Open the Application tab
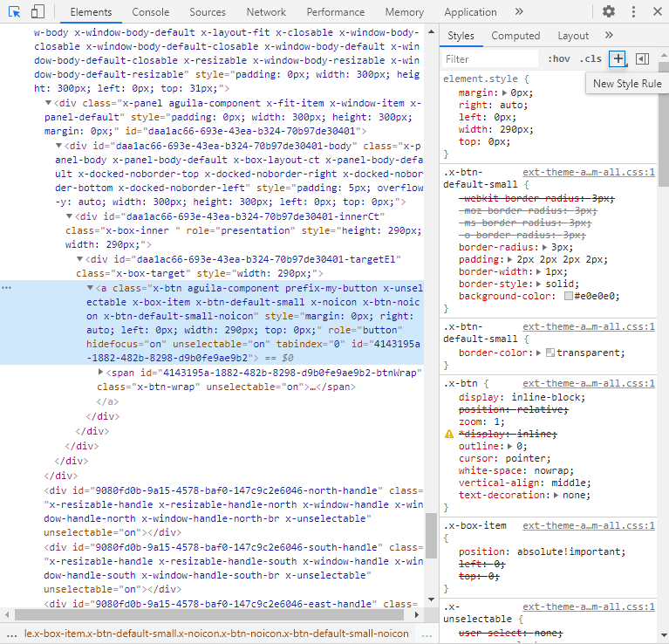The width and height of the screenshot is (669, 644). click(470, 12)
